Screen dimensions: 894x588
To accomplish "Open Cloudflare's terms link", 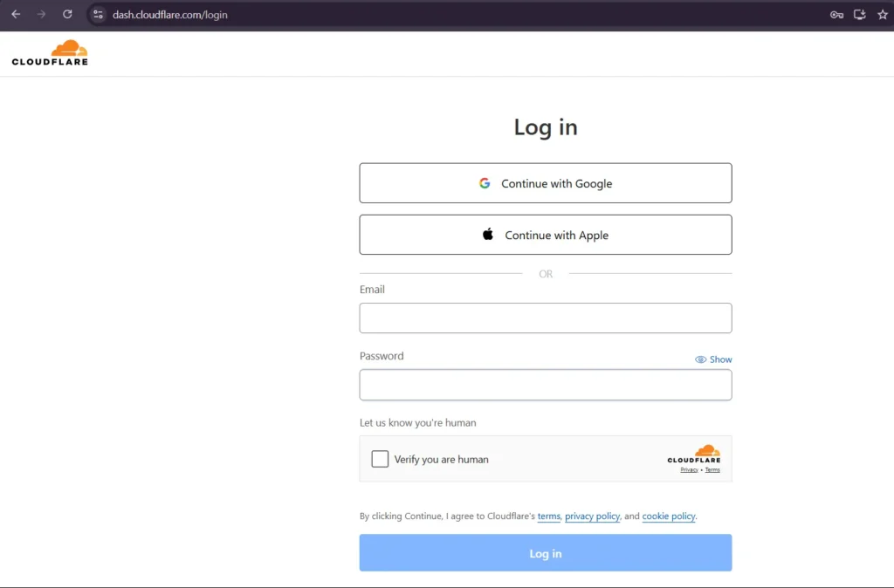I will pyautogui.click(x=549, y=516).
